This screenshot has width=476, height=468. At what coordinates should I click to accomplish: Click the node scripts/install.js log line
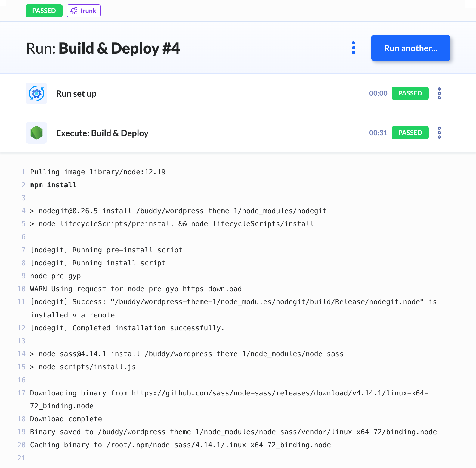tap(83, 367)
